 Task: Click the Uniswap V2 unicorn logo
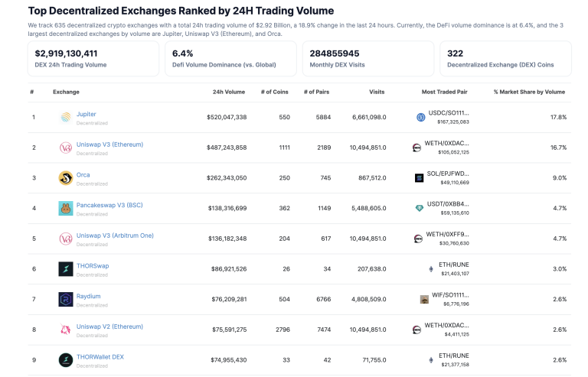click(x=65, y=330)
